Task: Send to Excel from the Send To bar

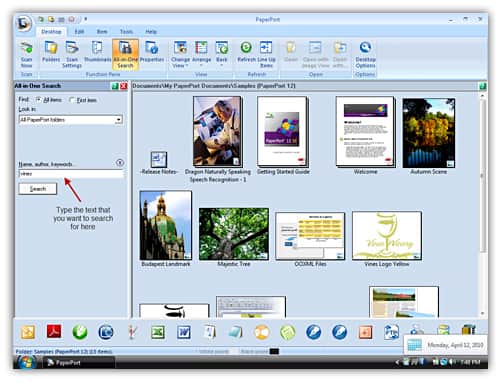Action: tap(158, 332)
